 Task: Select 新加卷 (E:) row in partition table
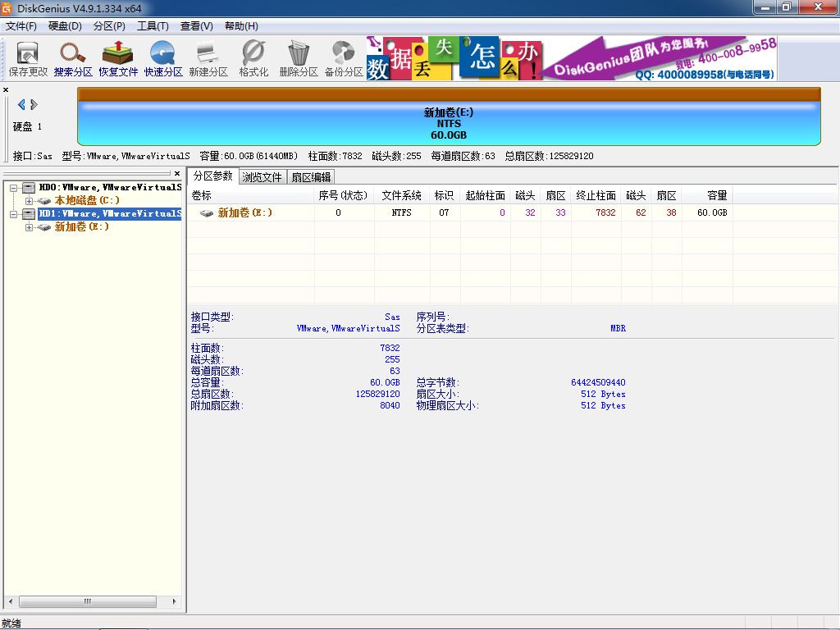pos(459,212)
